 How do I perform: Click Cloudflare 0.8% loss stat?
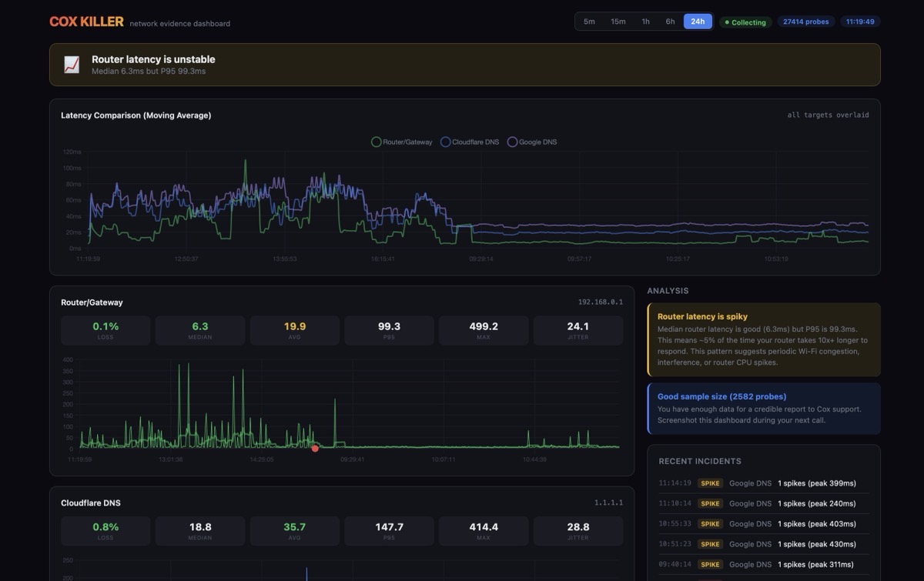pyautogui.click(x=105, y=531)
